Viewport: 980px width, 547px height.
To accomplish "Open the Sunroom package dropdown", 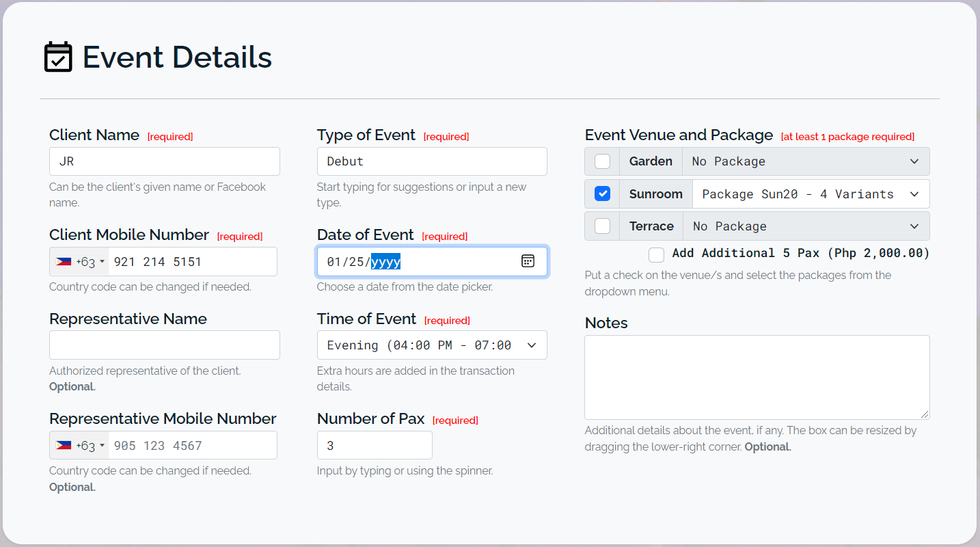I will tap(811, 194).
